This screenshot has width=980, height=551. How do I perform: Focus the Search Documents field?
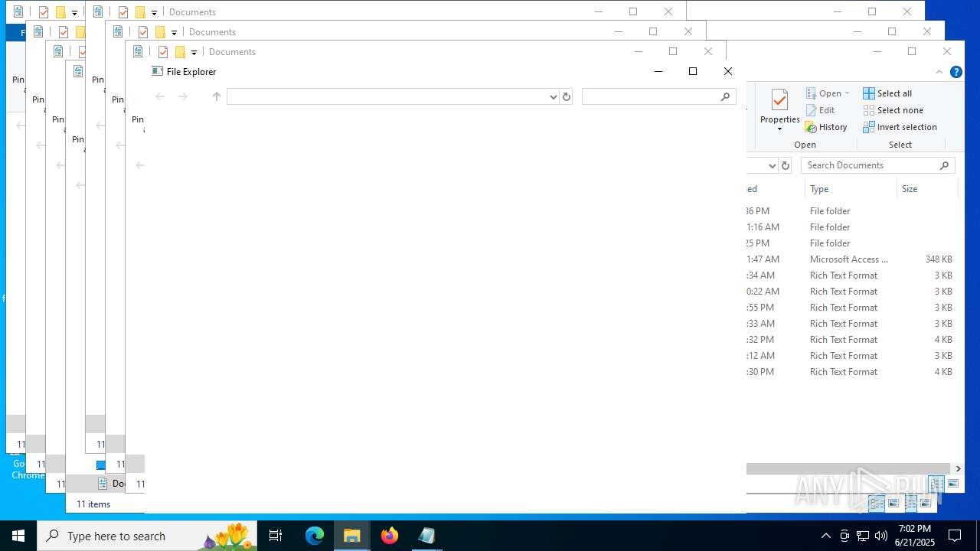[x=878, y=165]
